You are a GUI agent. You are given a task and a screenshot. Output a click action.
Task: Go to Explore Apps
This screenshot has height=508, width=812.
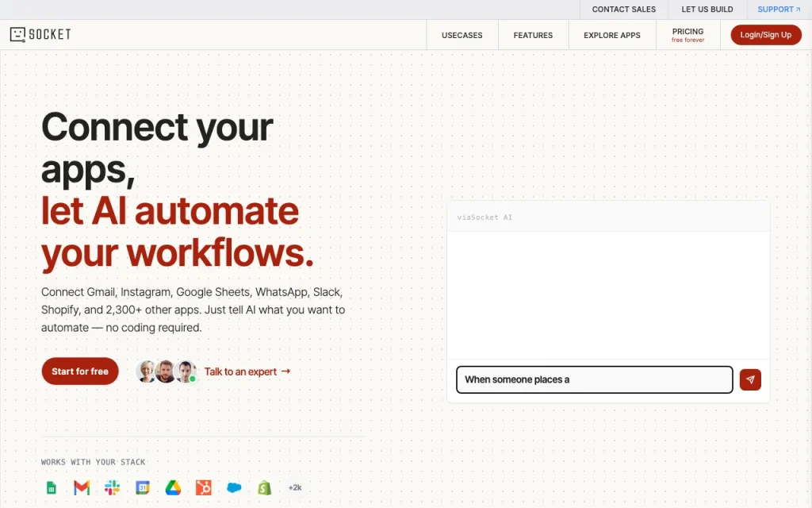click(x=612, y=35)
